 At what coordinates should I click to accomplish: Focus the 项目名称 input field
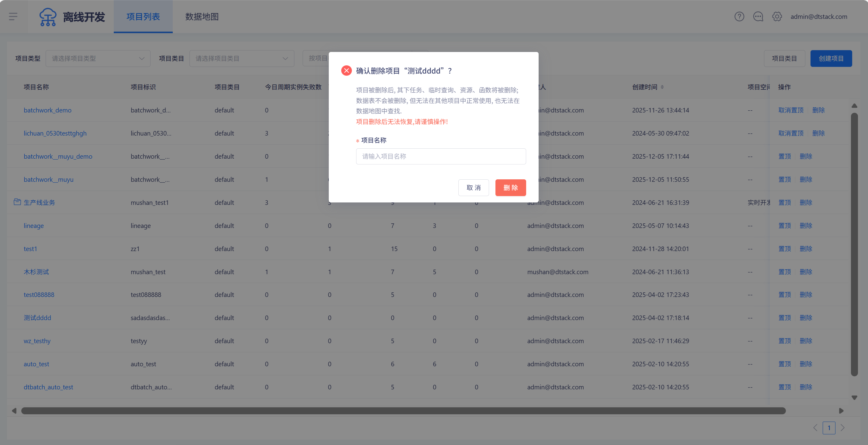coord(440,156)
